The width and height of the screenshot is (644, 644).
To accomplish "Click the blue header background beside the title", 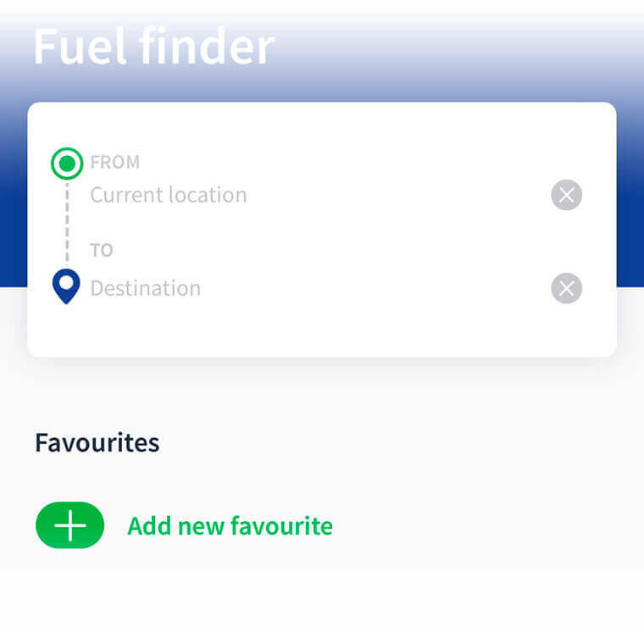I will pos(458,51).
